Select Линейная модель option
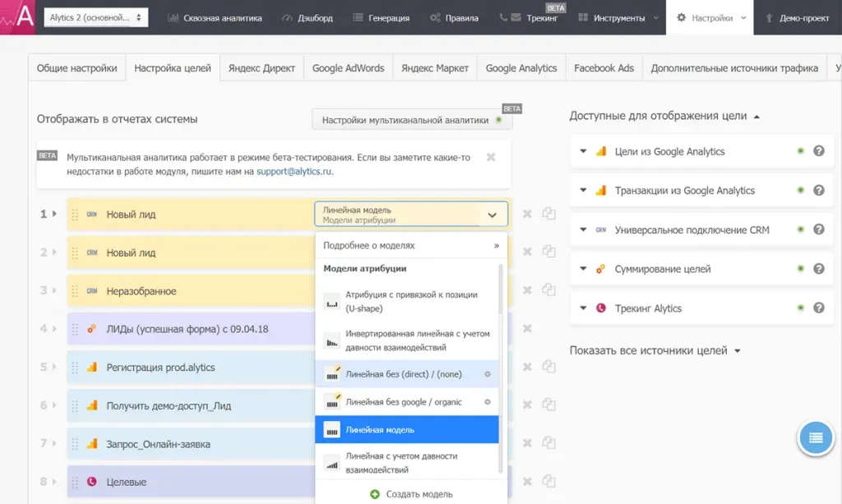This screenshot has height=504, width=842. (406, 429)
